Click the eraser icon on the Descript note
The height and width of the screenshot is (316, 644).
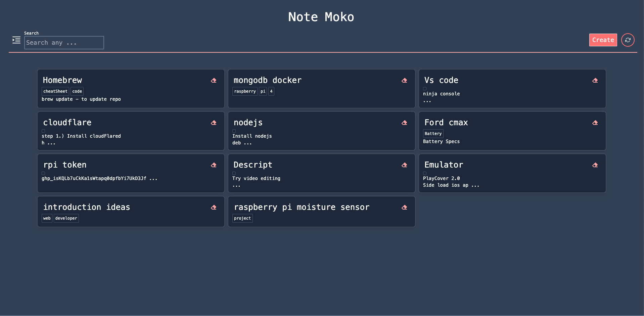(404, 165)
